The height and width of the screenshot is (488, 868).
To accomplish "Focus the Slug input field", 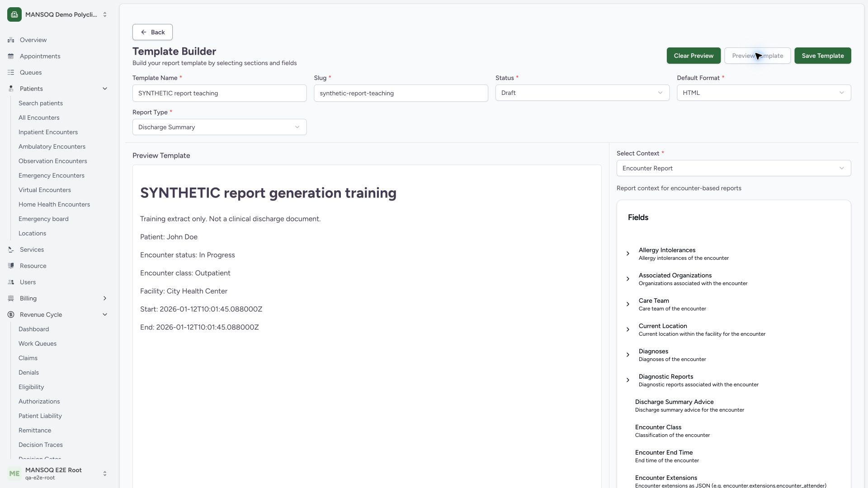I will [401, 93].
